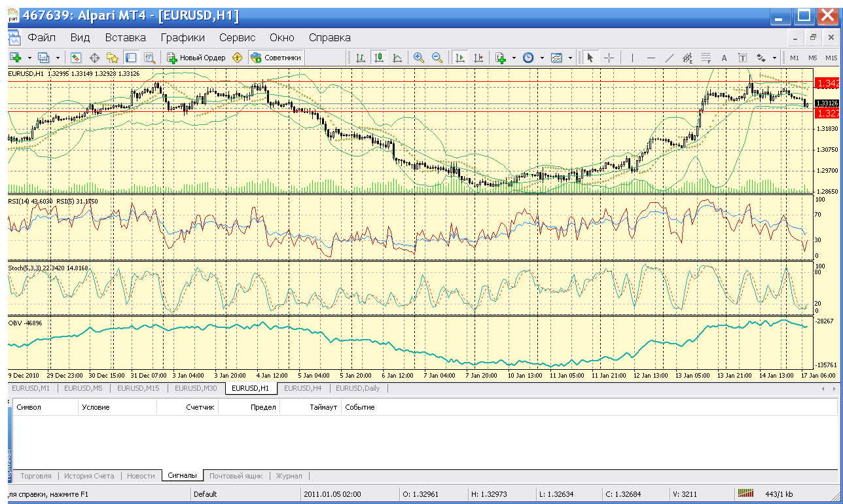This screenshot has width=843, height=504.
Task: Toggle Data Window crosshair-circle icon
Action: coord(94,58)
